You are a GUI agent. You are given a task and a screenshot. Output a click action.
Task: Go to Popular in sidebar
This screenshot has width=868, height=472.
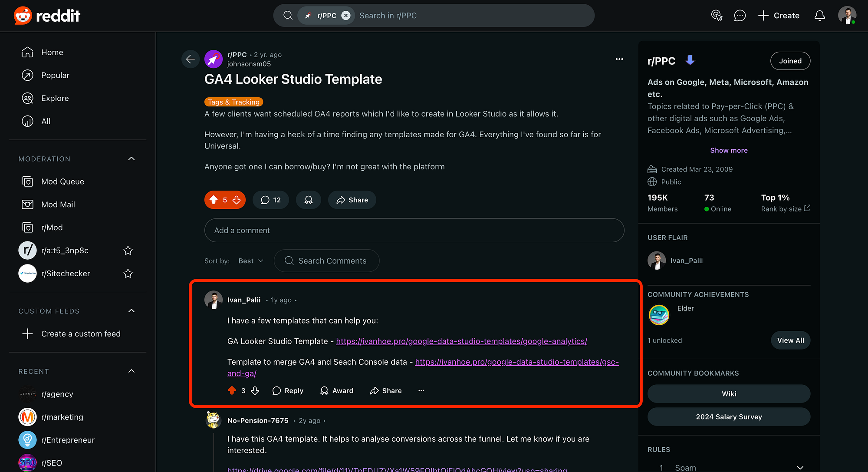55,75
